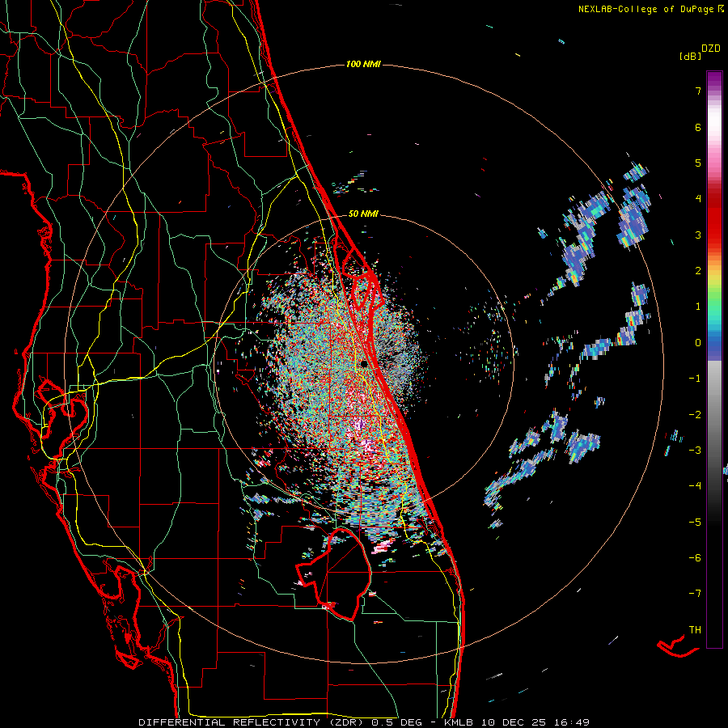Click the Differential Reflectivity product title caption
Screen dimensions: 728x728
pos(364,722)
